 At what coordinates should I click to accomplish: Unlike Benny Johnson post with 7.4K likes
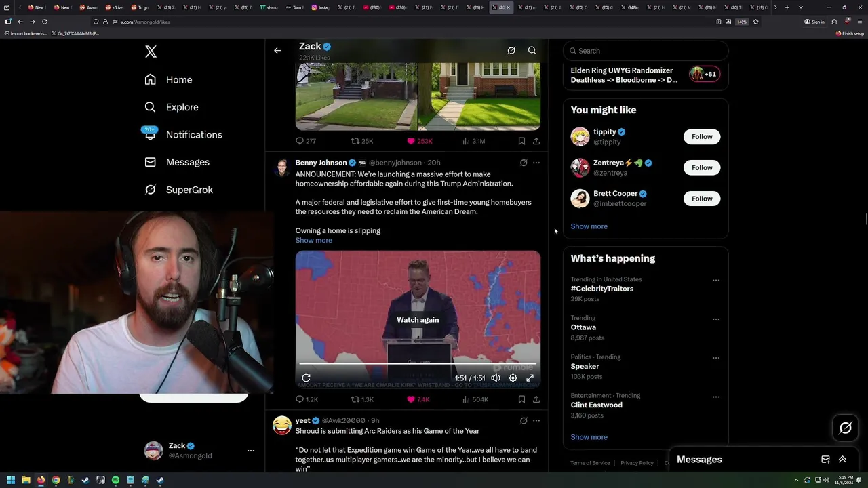418,399
